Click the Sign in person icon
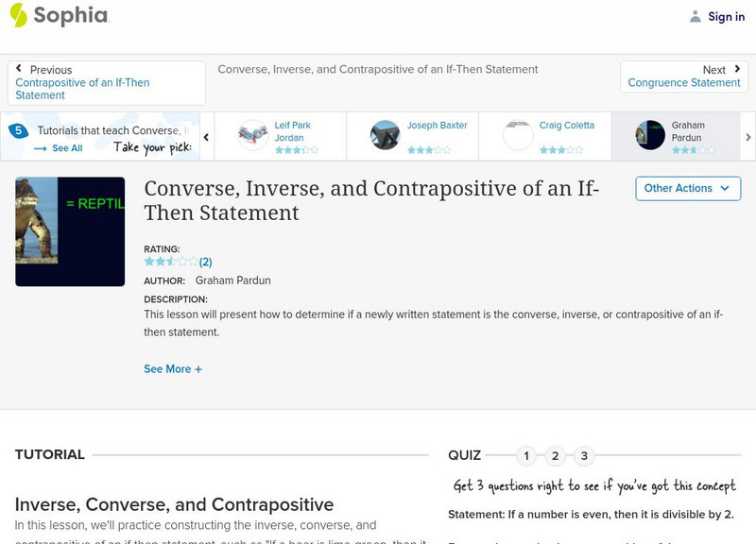 click(x=696, y=15)
